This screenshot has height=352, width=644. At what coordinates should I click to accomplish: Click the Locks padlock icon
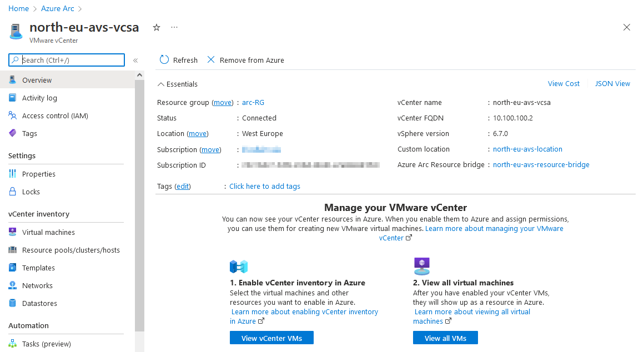point(13,192)
